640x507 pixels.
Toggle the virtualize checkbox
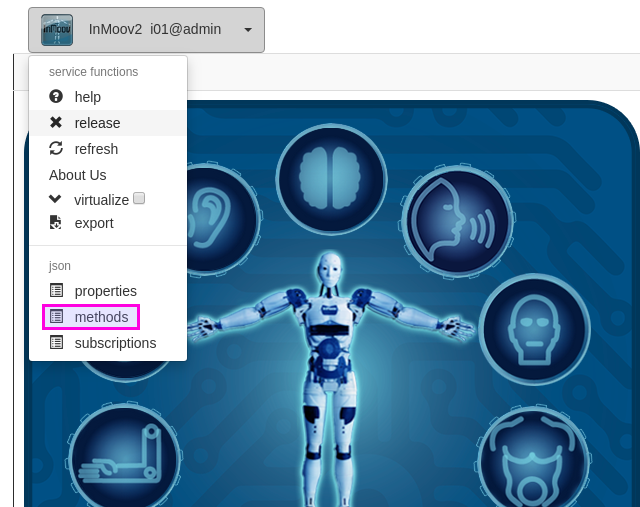(139, 198)
